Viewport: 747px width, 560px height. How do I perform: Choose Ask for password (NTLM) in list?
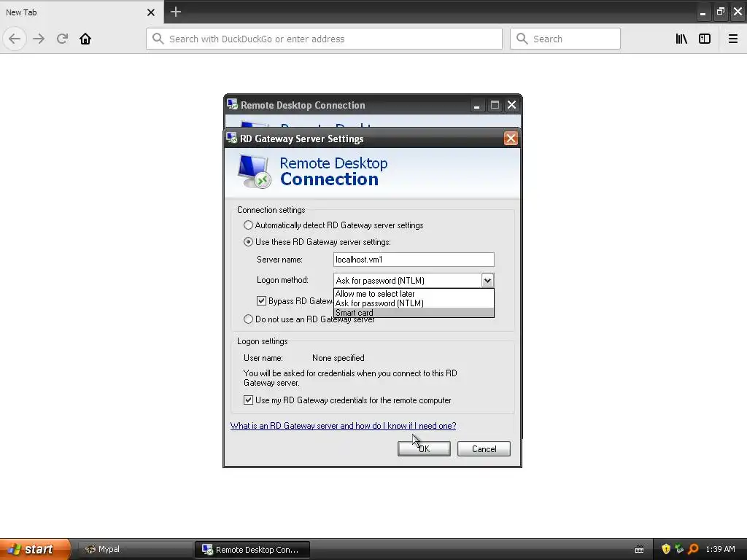tap(414, 303)
